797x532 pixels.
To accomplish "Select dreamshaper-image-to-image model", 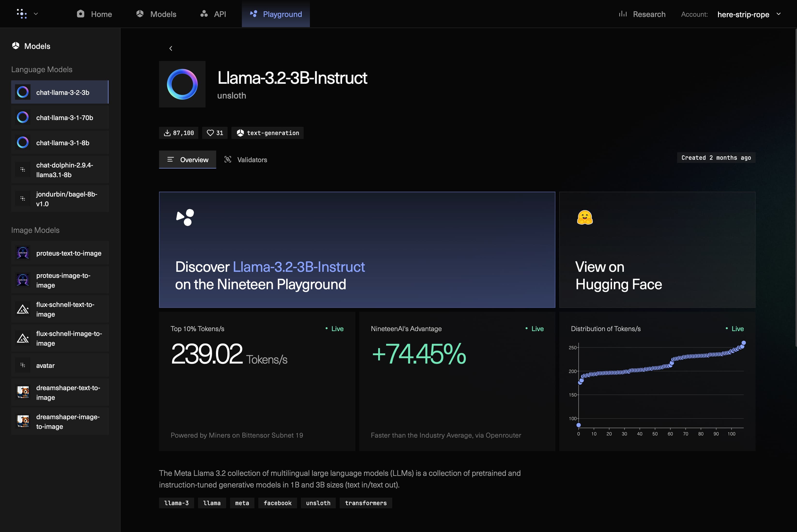I will 60,422.
